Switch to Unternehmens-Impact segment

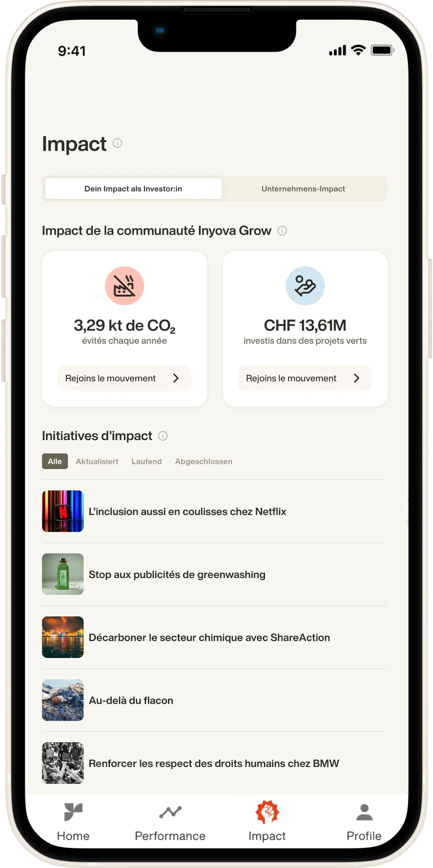click(x=303, y=189)
